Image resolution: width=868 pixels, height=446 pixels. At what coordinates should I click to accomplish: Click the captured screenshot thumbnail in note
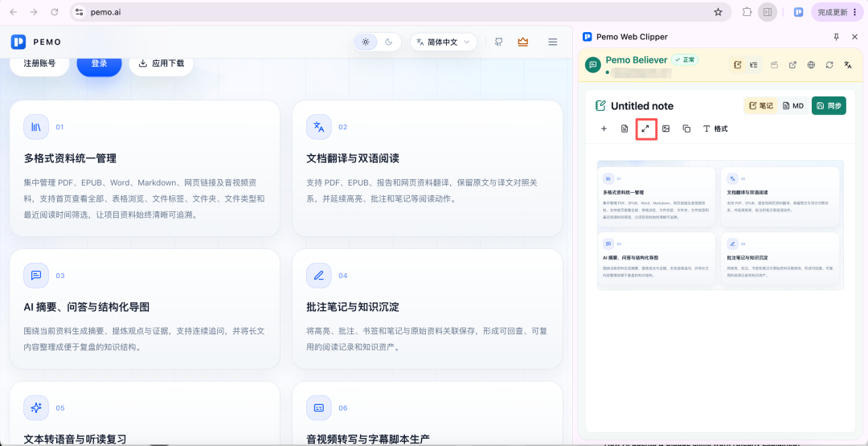tap(720, 225)
